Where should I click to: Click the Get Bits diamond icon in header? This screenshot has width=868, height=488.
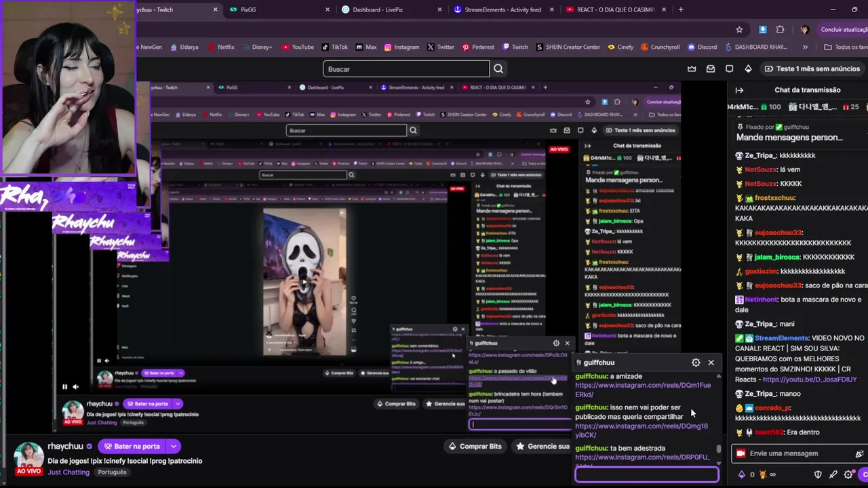[x=748, y=68]
